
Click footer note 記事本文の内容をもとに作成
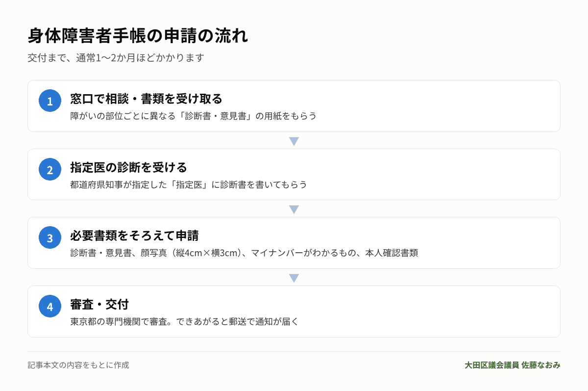[x=78, y=365]
